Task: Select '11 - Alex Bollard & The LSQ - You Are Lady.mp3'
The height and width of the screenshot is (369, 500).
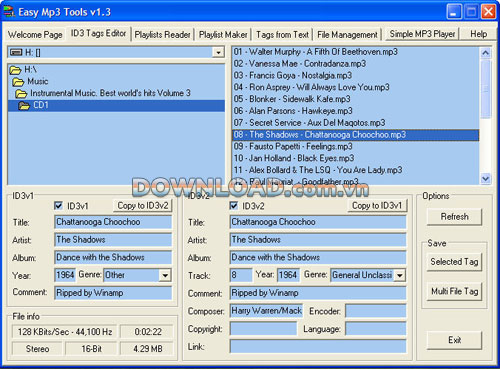Action: pos(356,170)
